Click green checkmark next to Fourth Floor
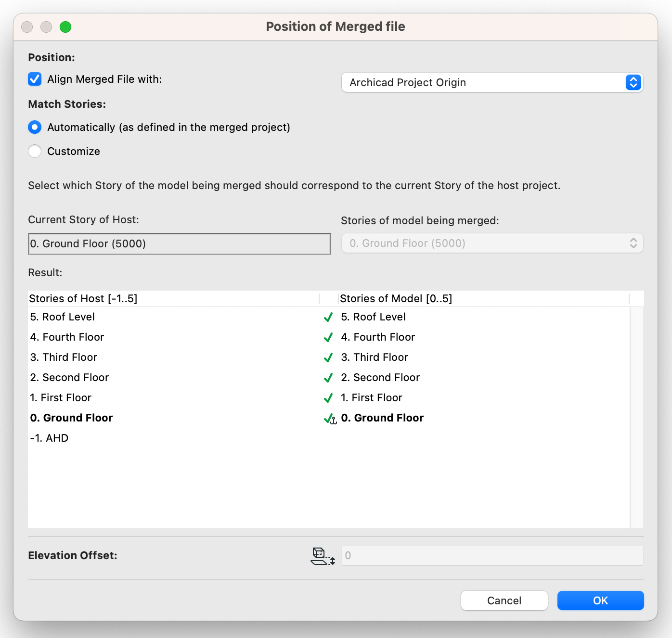 [x=328, y=338]
